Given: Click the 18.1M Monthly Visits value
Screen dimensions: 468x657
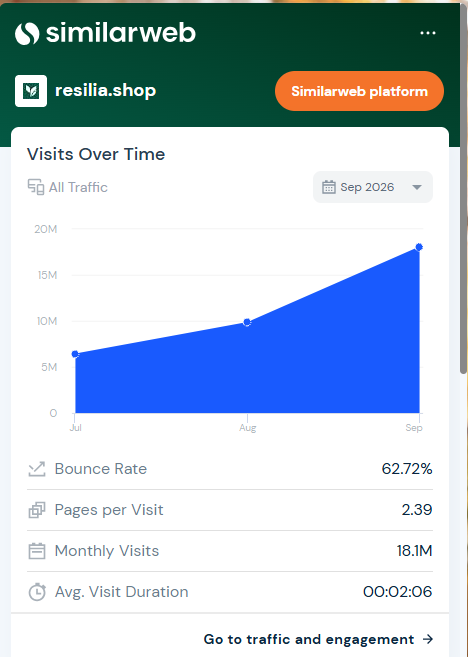Looking at the screenshot, I should coord(414,551).
